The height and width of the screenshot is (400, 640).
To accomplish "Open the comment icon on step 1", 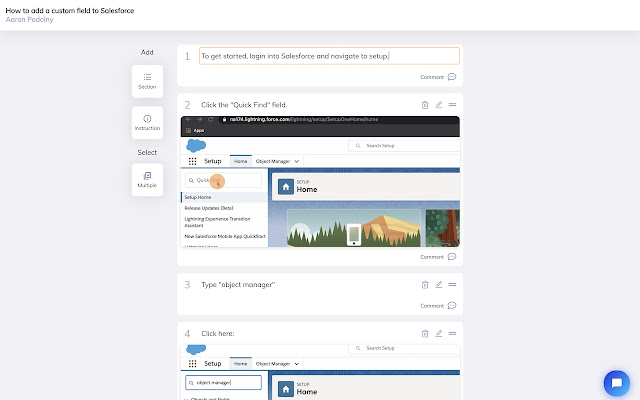I will coord(452,77).
